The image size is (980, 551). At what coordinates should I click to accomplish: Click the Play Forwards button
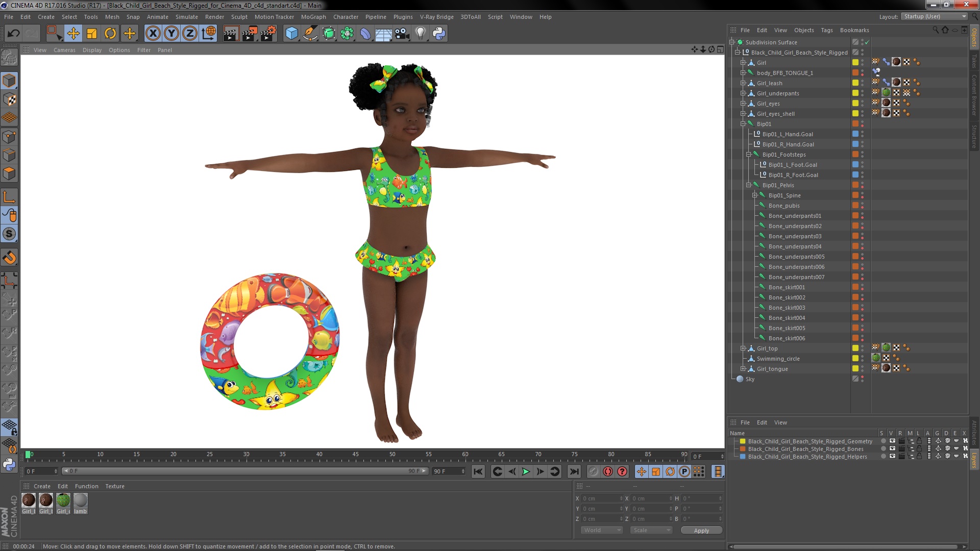(526, 471)
